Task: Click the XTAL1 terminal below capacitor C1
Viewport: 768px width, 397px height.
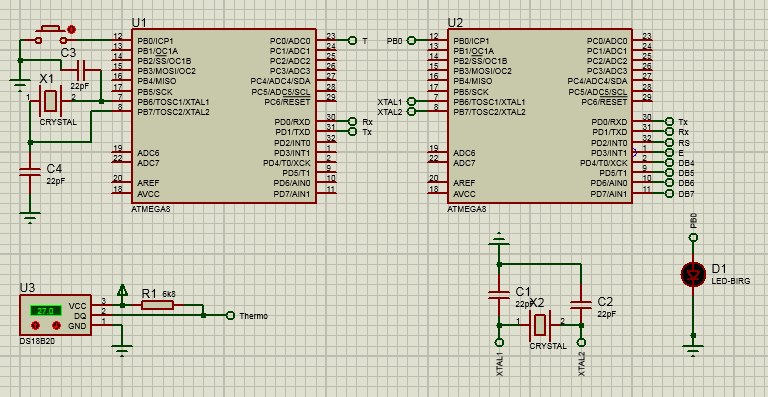Action: tap(499, 342)
